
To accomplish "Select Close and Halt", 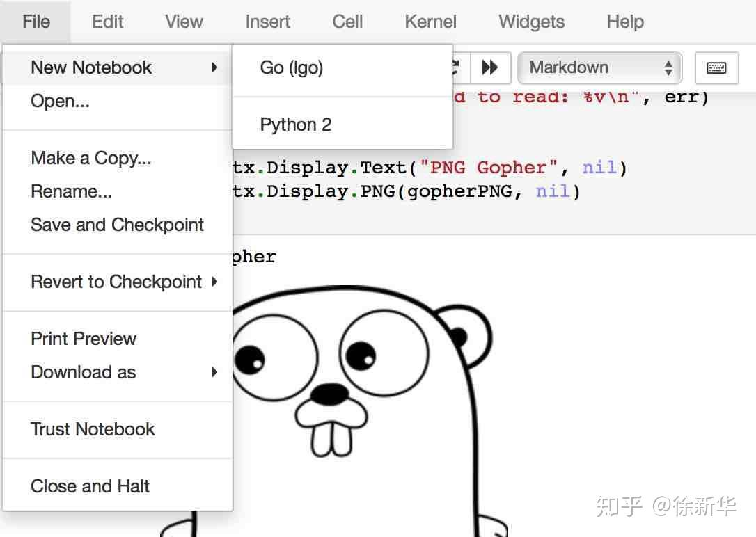I will [90, 486].
